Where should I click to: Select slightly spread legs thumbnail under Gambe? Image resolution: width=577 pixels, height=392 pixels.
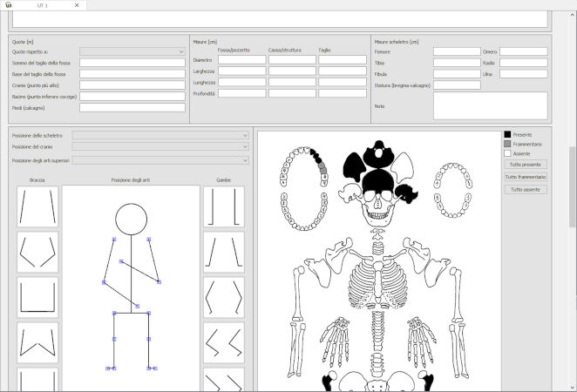[224, 252]
